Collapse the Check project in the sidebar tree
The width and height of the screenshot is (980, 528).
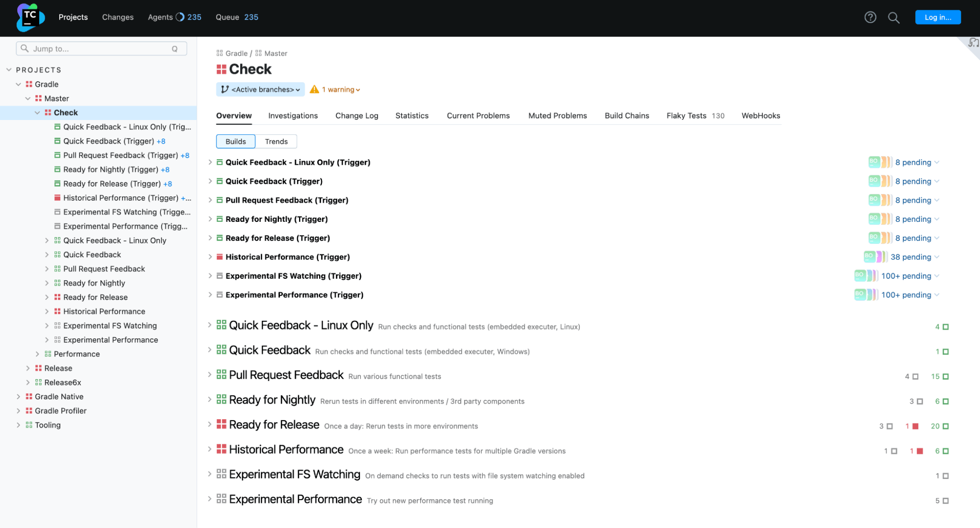coord(37,112)
